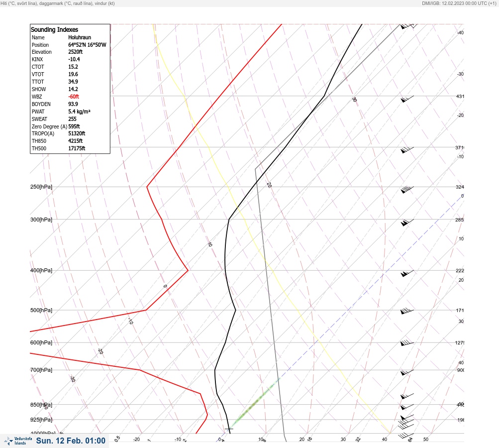
Task: Select the 'Sounding Indexes' title
Action: [x=54, y=29]
